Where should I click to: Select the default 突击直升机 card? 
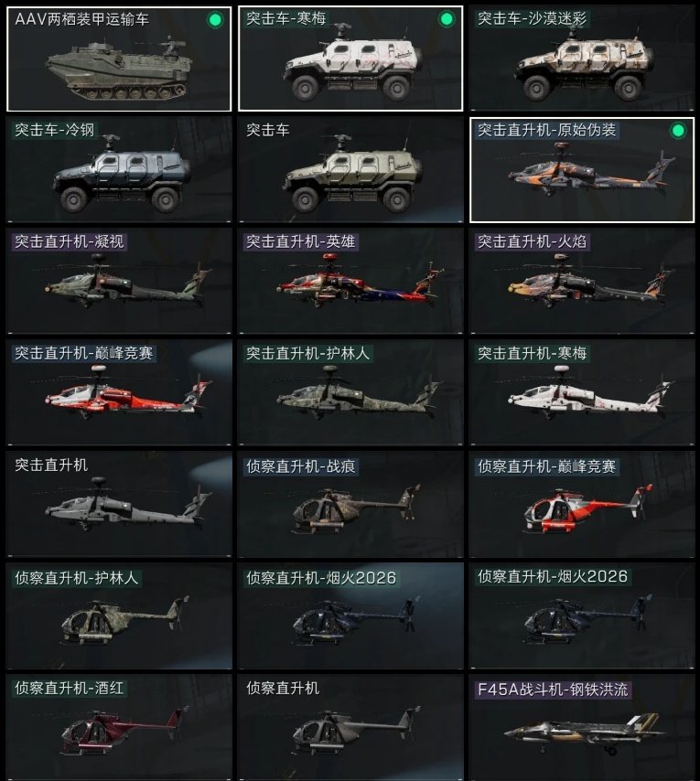119,505
